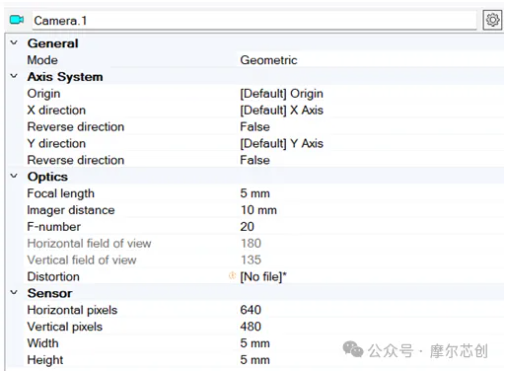Select the [Default] X Axis value
The height and width of the screenshot is (377, 516).
(x=282, y=110)
